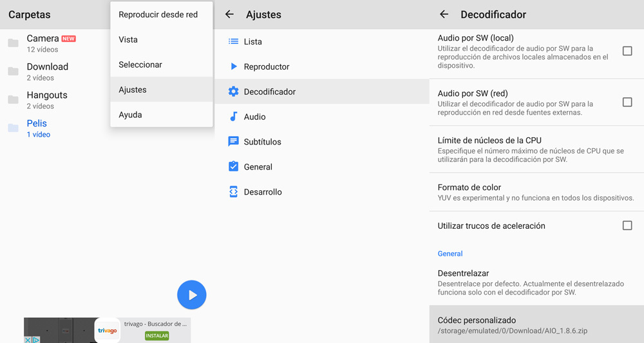Tap the INSTALAR button on trivago ad
The width and height of the screenshot is (644, 343).
click(156, 336)
